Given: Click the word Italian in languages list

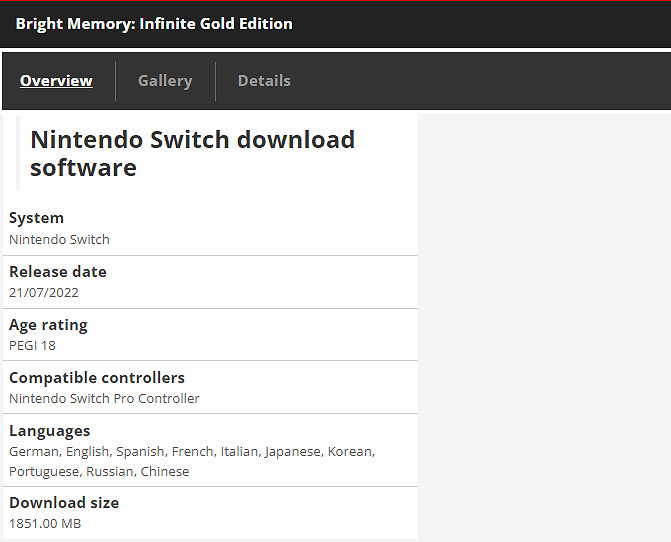Looking at the screenshot, I should point(239,452).
